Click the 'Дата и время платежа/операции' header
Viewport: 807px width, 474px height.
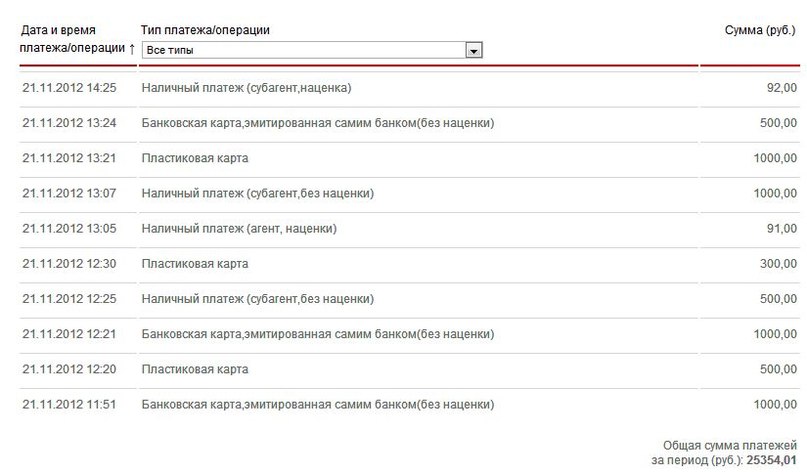point(72,39)
